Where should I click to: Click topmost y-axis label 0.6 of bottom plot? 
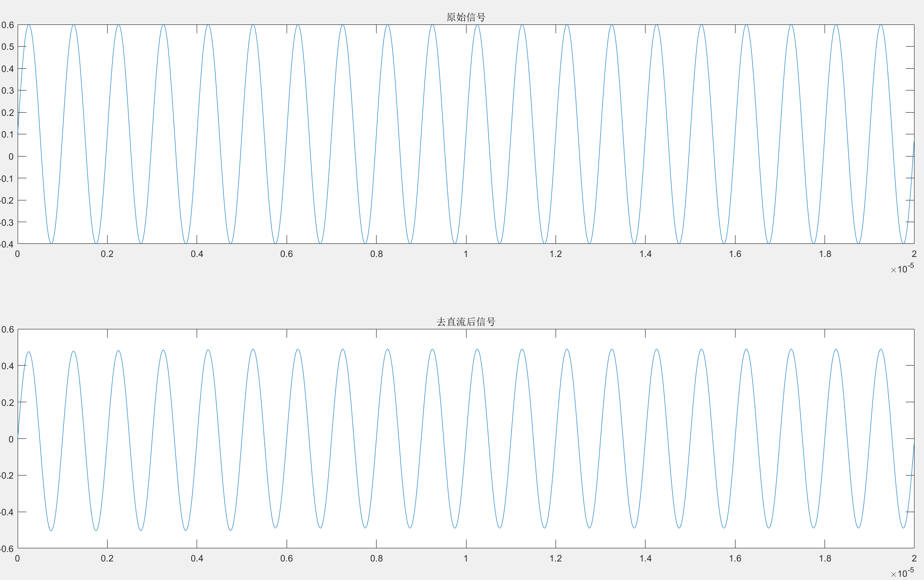pos(8,329)
